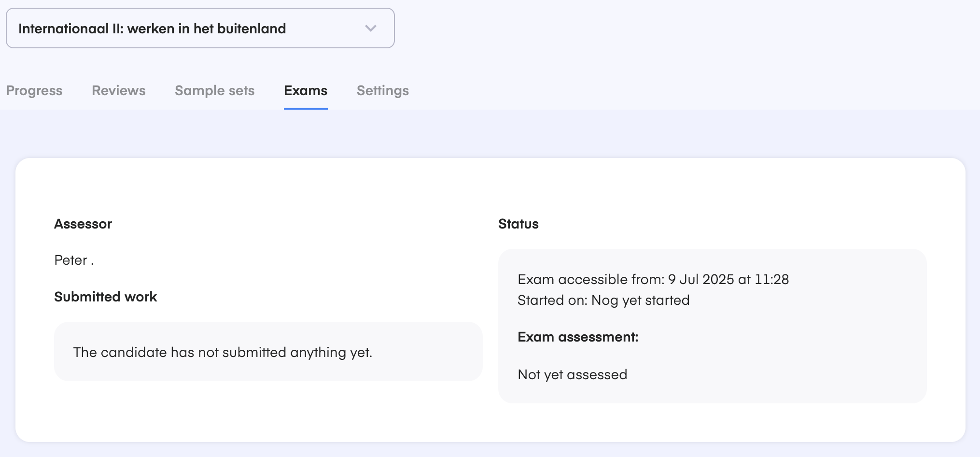Select the assessor name 'Peter .'
980x457 pixels.
click(x=74, y=260)
